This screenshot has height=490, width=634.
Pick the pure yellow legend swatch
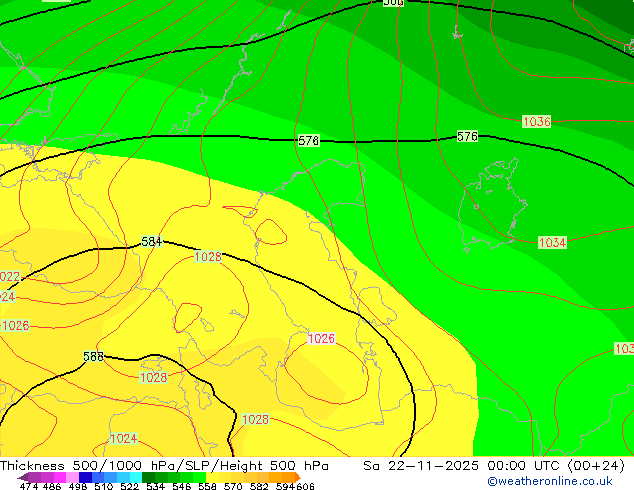[x=212, y=477]
